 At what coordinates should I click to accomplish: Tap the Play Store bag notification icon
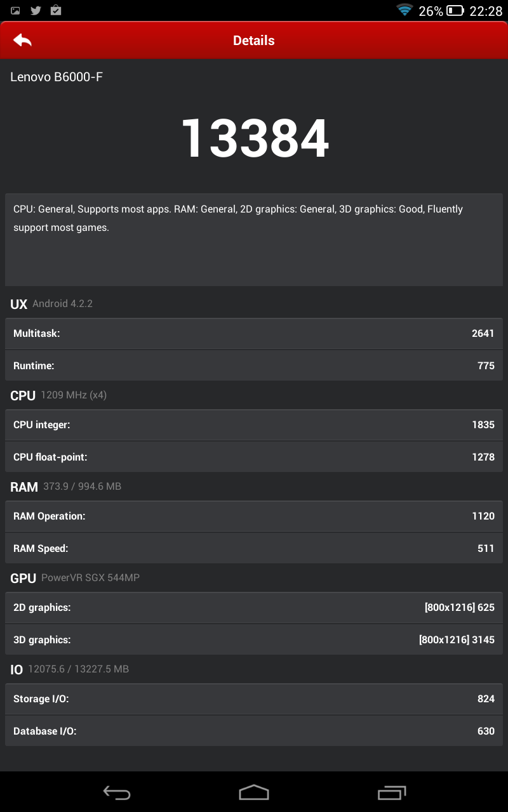[56, 10]
